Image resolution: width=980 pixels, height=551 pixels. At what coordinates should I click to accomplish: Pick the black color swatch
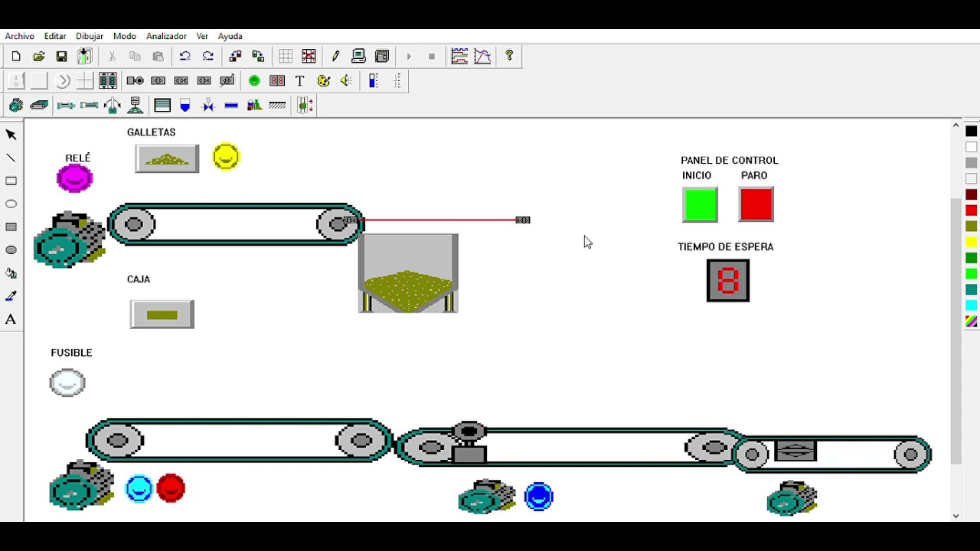(971, 132)
